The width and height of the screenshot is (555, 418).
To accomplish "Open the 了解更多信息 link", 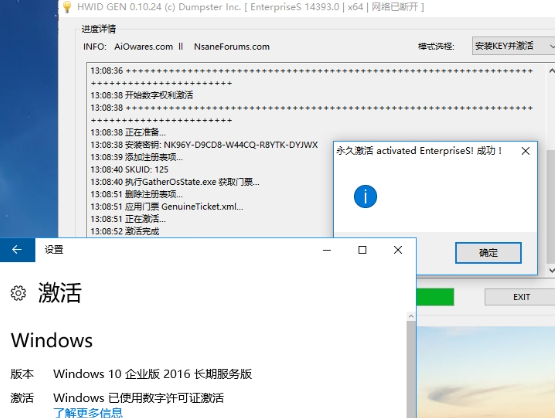I will pos(88,413).
